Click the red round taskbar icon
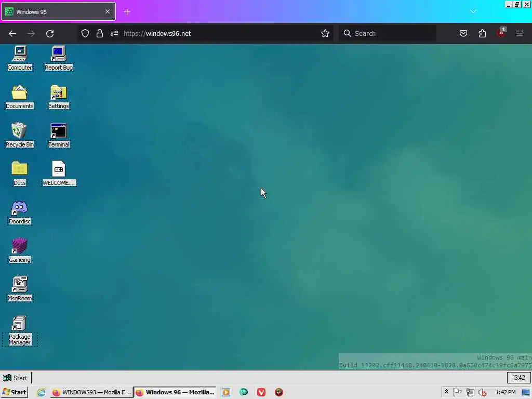 pos(279,392)
